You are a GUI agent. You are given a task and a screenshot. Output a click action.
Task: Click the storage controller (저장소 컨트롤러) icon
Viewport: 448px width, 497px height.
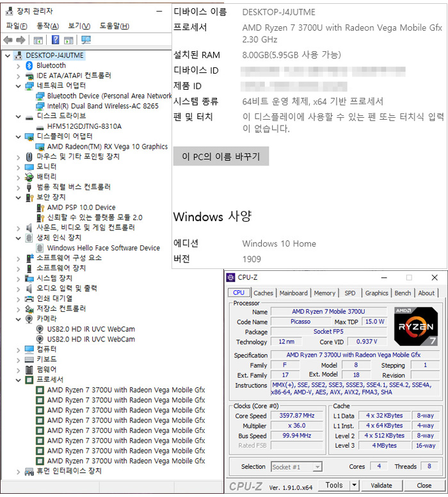coord(29,309)
